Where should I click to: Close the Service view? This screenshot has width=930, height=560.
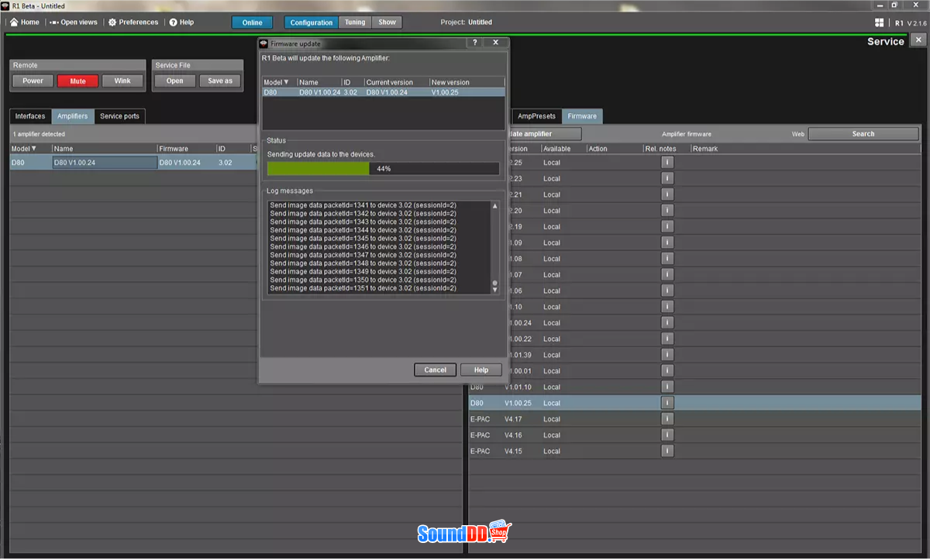point(918,40)
